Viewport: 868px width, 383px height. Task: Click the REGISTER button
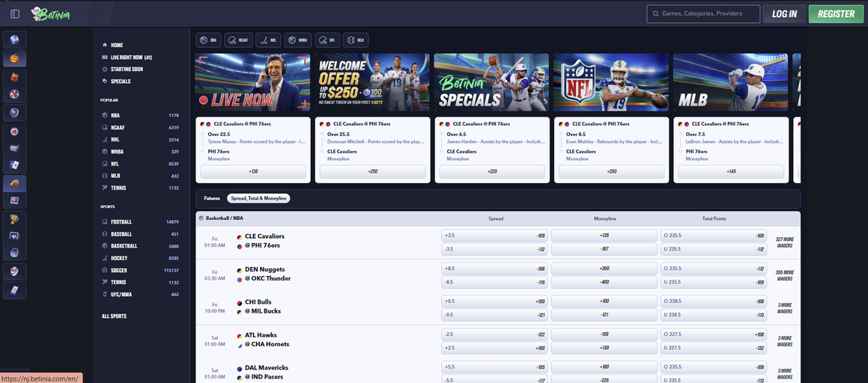point(836,13)
